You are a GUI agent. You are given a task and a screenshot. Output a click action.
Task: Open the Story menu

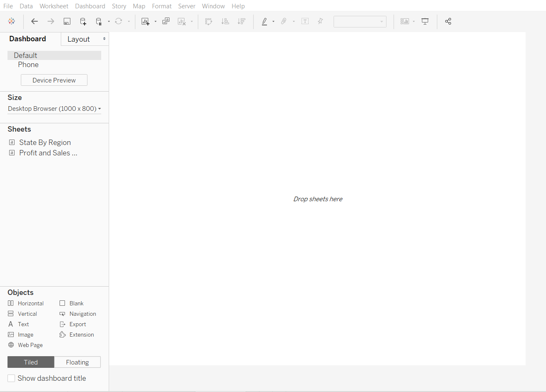point(119,6)
